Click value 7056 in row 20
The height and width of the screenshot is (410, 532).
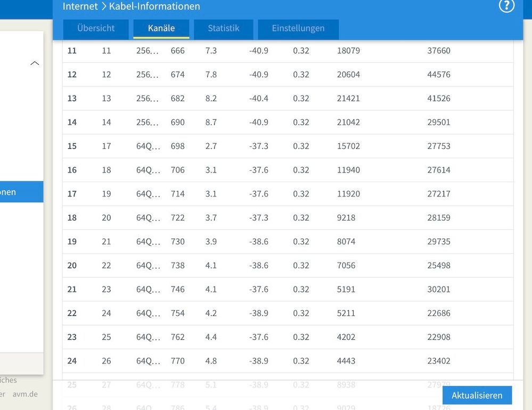point(346,265)
